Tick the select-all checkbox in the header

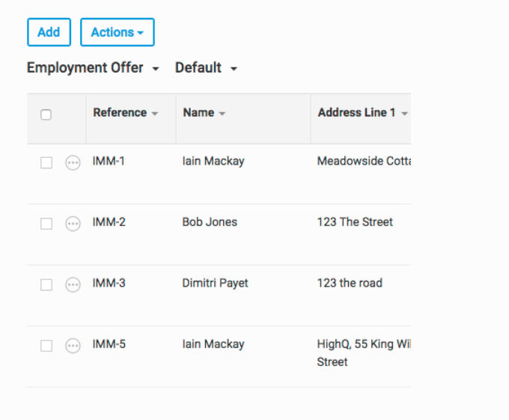pos(46,115)
